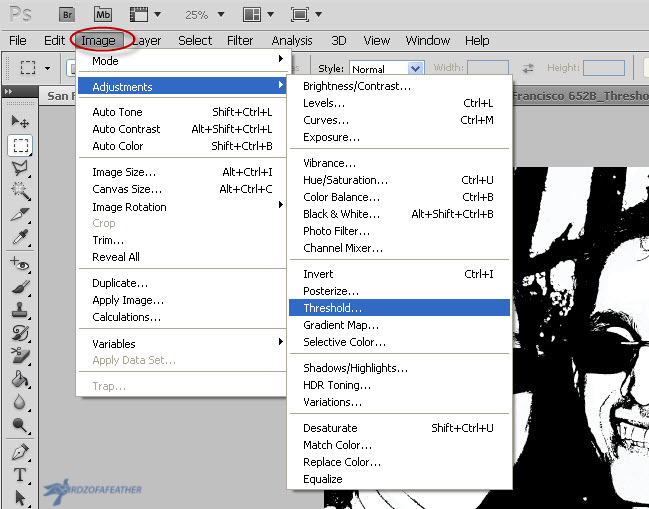Click swap width and height arrows icon
This screenshot has height=509, width=649.
point(528,68)
